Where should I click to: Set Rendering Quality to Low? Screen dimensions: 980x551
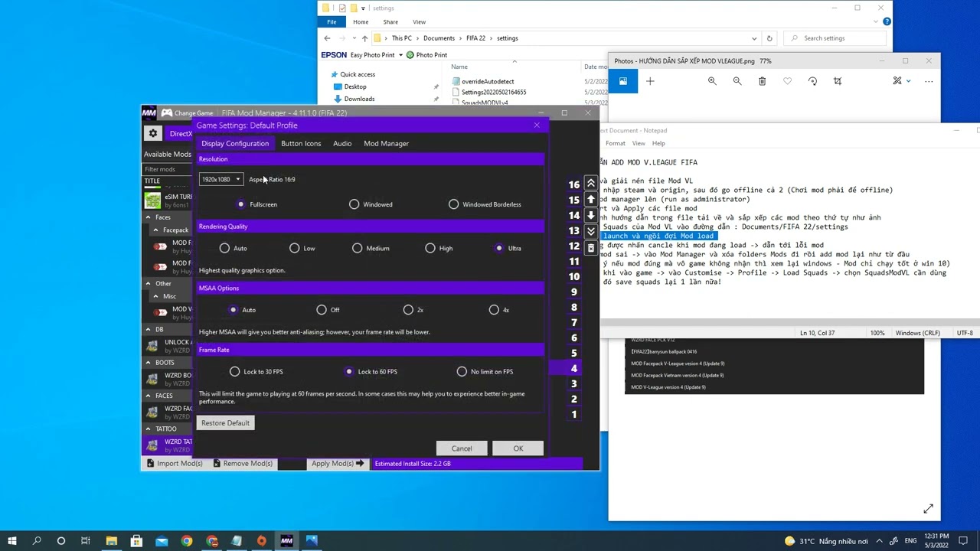coord(302,248)
